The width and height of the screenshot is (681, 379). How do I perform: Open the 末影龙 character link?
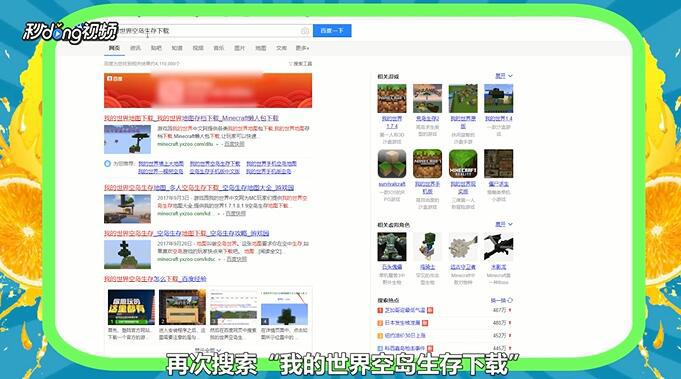pos(499,267)
